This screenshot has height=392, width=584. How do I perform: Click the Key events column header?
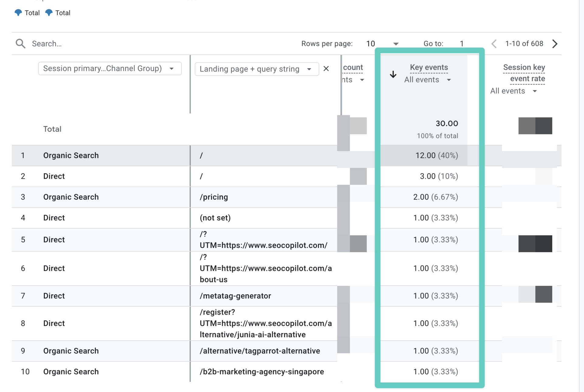point(429,67)
